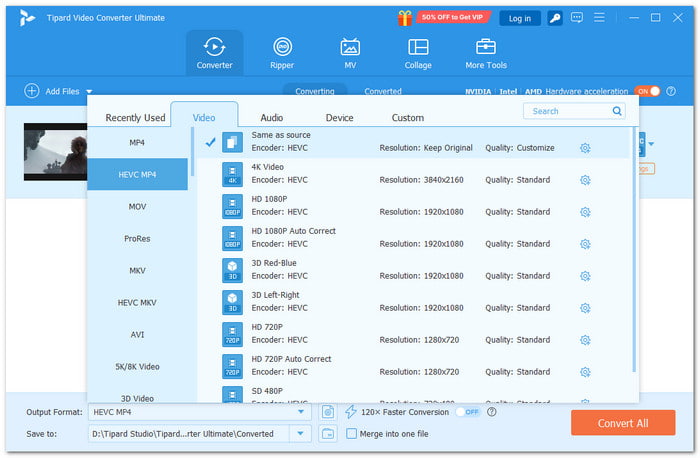Click the preset list vertical scrollbar
Viewport: 700px width, 458px height.
(633, 250)
